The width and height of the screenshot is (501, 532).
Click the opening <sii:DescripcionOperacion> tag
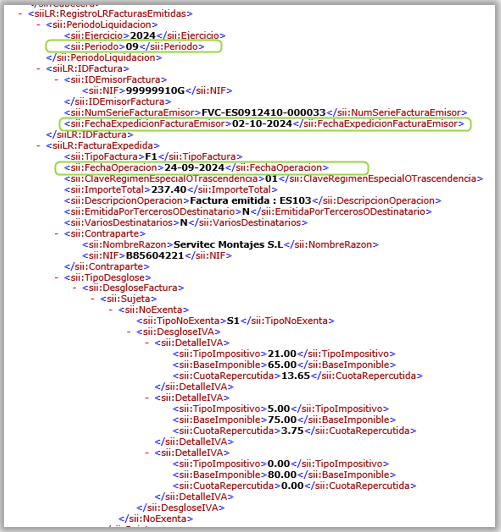127,201
